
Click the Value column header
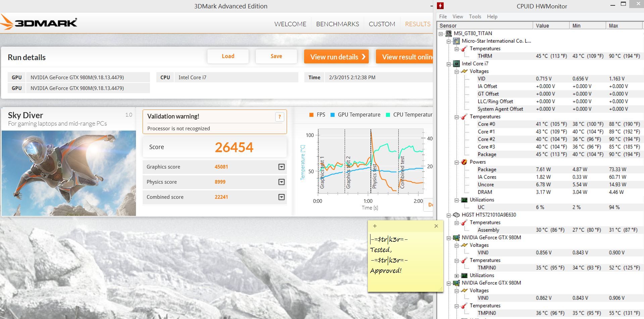click(551, 26)
